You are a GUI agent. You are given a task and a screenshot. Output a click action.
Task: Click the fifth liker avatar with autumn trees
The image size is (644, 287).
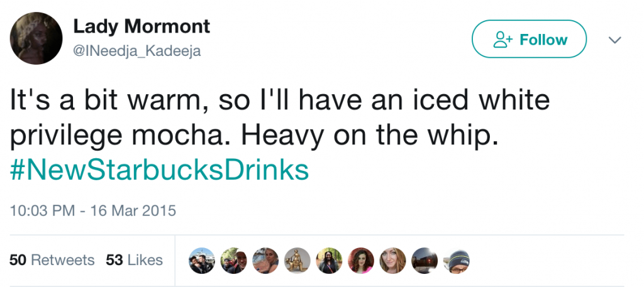tap(329, 261)
